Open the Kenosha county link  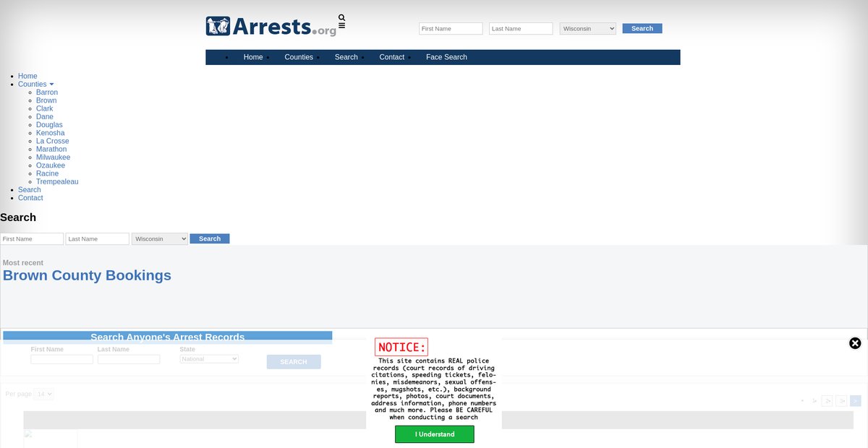51,133
